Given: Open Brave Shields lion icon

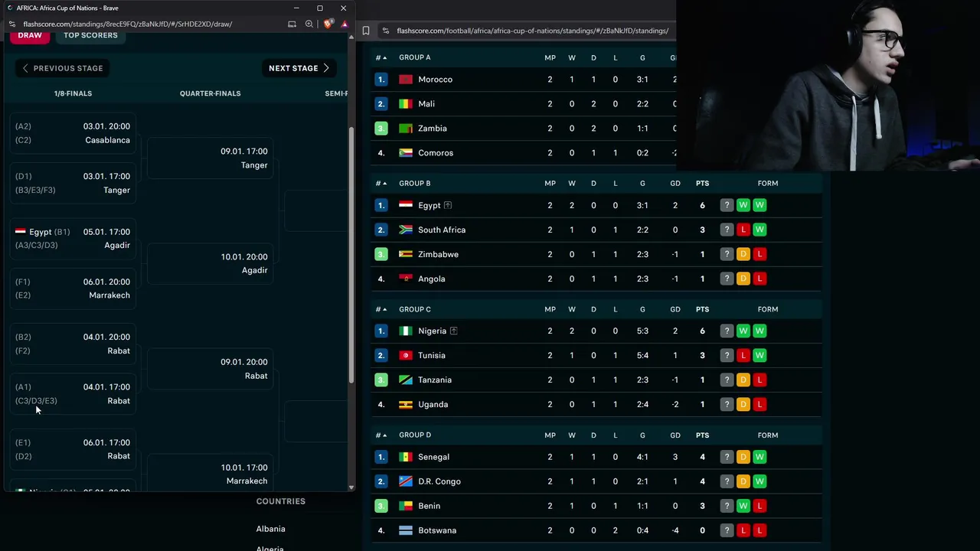Looking at the screenshot, I should coord(328,24).
